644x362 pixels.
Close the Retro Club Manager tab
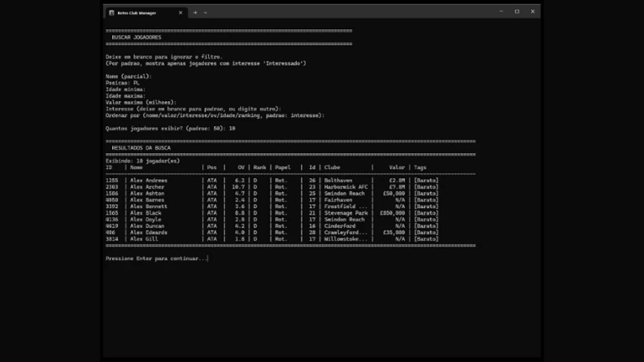pyautogui.click(x=180, y=13)
